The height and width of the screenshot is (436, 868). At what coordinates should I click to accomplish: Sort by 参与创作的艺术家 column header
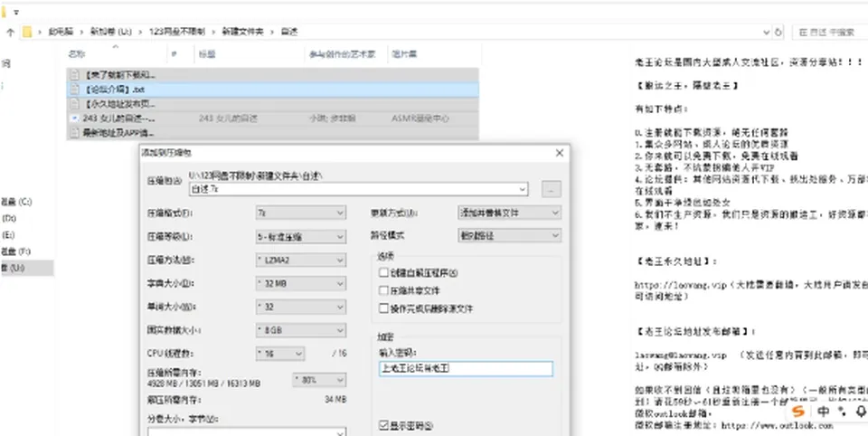342,54
